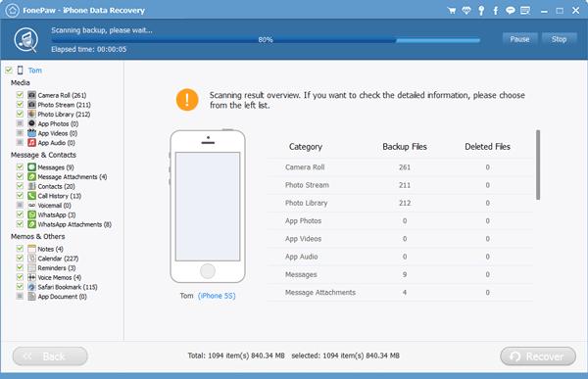Click the scanning magnifier icon
Image resolution: width=588 pixels, height=379 pixels.
[x=26, y=40]
